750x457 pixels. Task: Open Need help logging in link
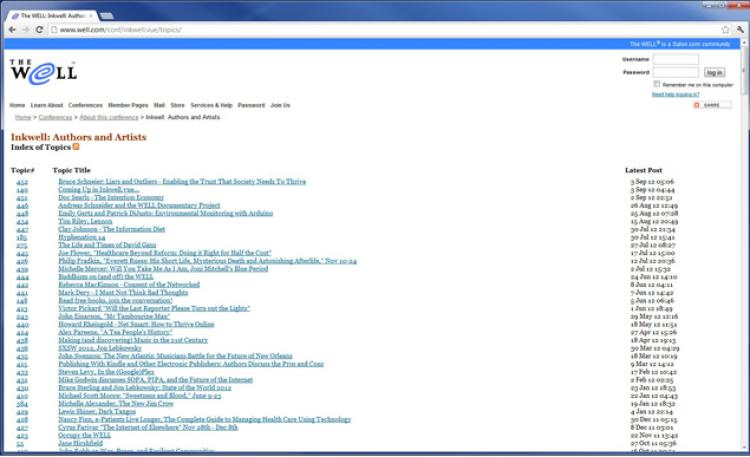point(675,94)
